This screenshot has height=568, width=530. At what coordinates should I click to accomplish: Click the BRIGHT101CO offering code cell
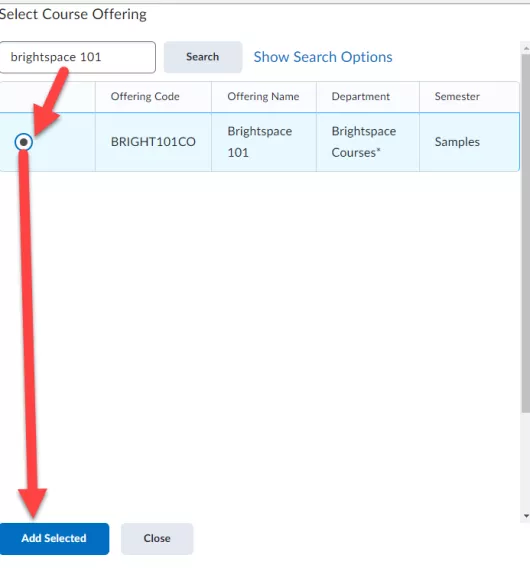coord(153,142)
